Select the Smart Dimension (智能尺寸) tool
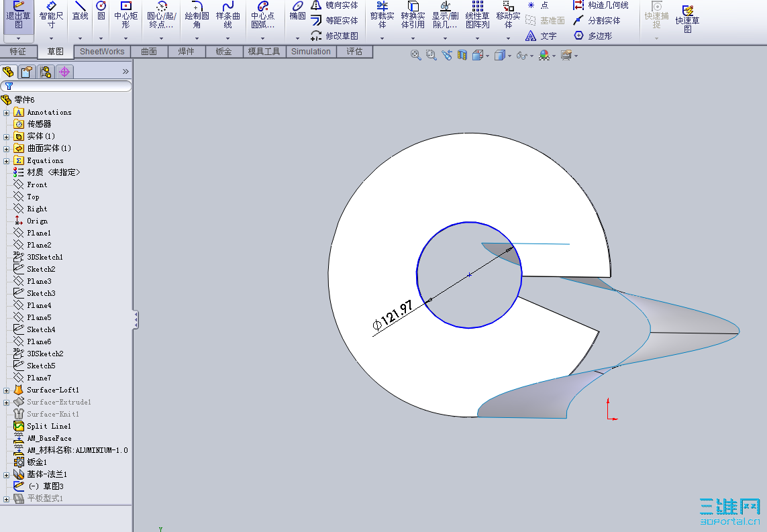This screenshot has width=767, height=532. pyautogui.click(x=52, y=15)
